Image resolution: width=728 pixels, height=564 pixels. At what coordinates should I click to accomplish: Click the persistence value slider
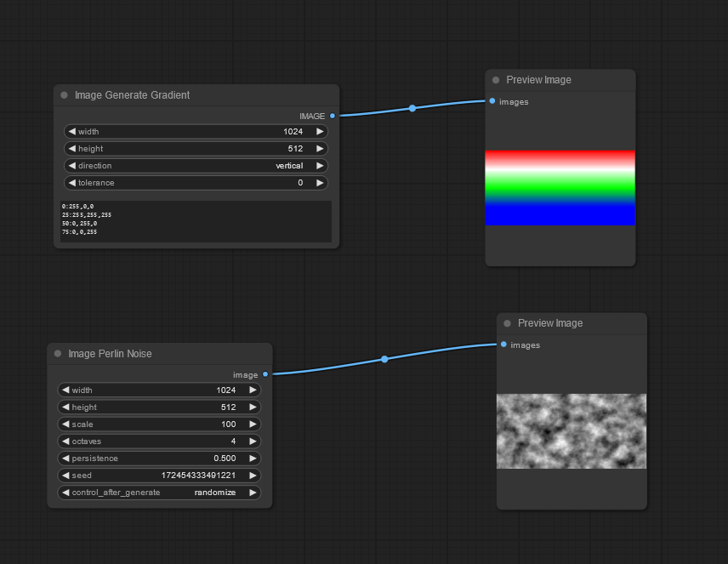click(159, 458)
